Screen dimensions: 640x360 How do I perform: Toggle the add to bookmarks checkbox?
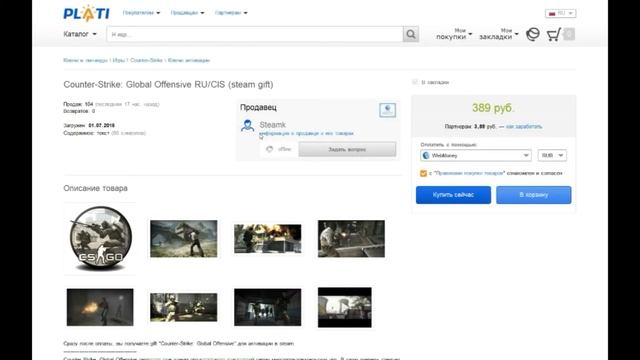click(x=415, y=82)
